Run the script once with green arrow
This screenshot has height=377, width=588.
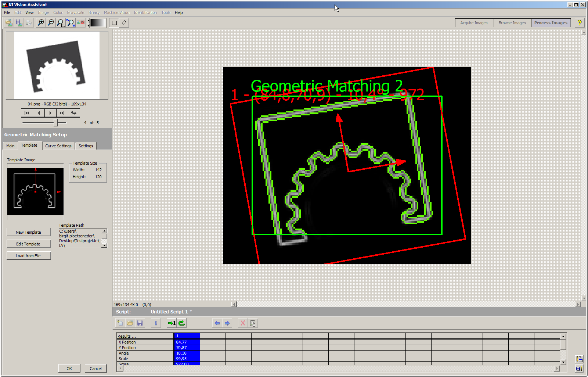(x=172, y=323)
